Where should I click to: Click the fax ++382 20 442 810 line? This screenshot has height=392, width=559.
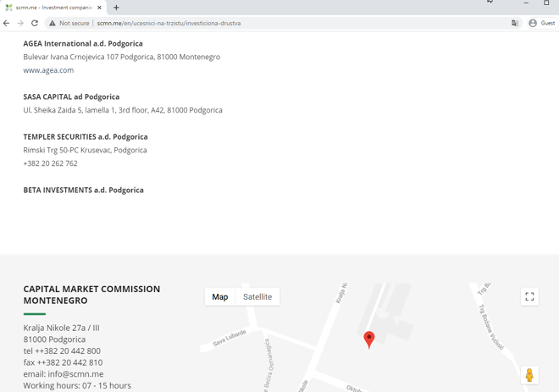point(63,362)
